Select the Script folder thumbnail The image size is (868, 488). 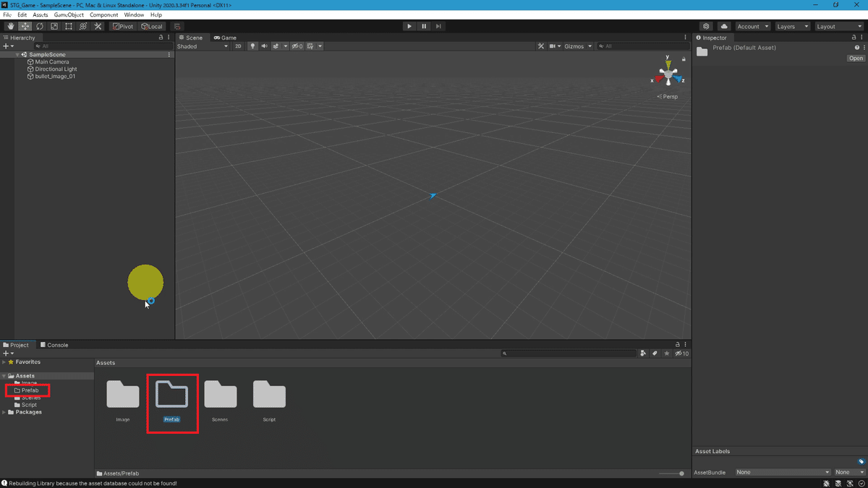[x=269, y=401]
